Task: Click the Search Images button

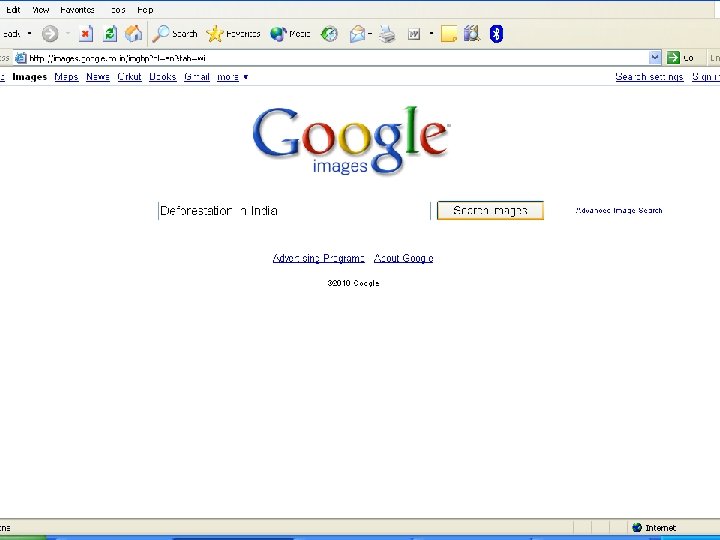Action: (x=490, y=210)
